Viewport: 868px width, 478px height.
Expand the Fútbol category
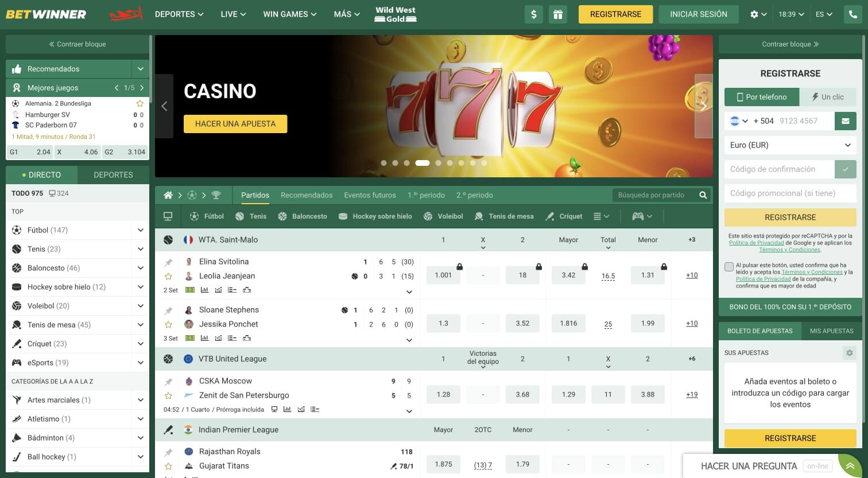[141, 230]
